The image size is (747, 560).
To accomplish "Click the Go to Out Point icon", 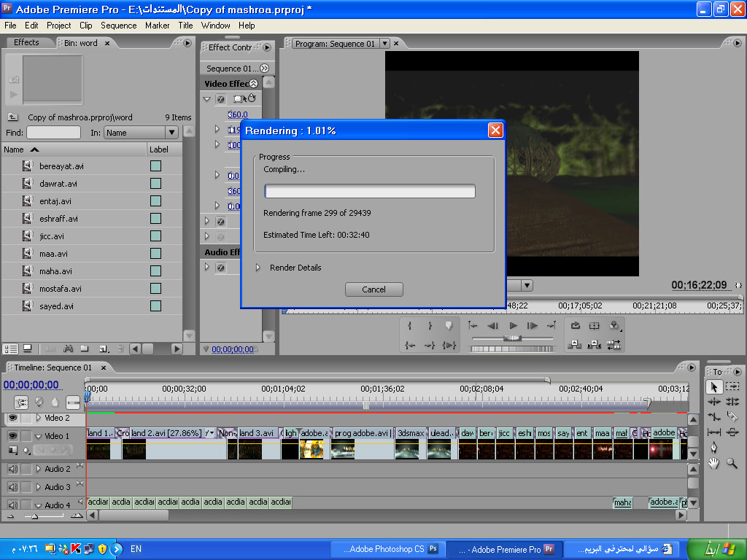I will (x=430, y=345).
